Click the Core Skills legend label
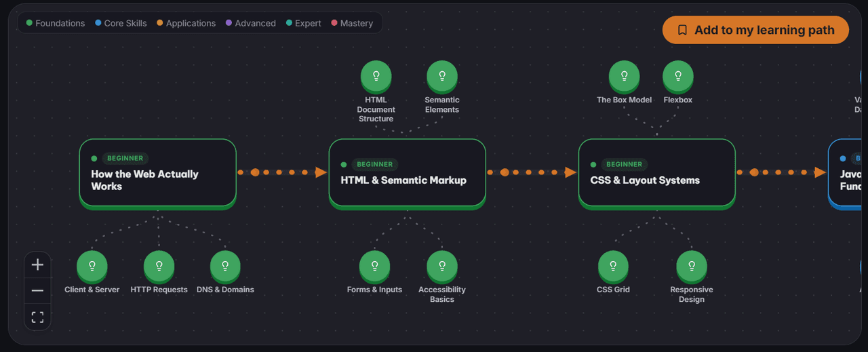This screenshot has height=352, width=868. 125,23
